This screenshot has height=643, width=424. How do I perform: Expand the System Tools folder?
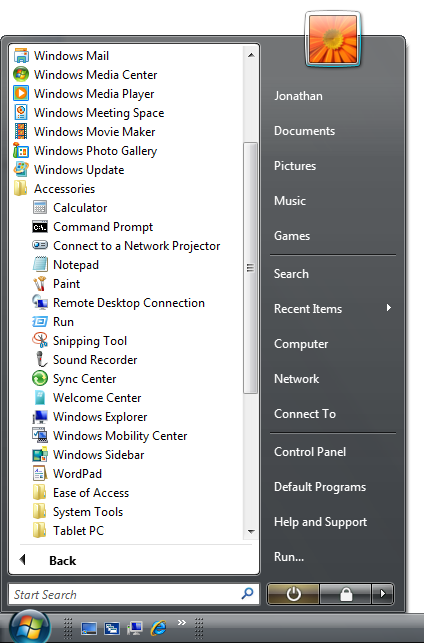click(78, 511)
